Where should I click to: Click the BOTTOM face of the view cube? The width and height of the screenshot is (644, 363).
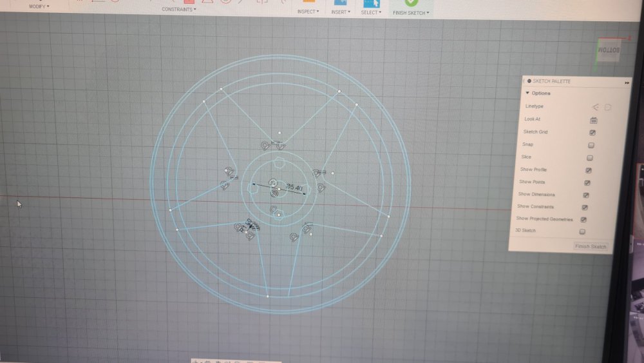coord(608,50)
